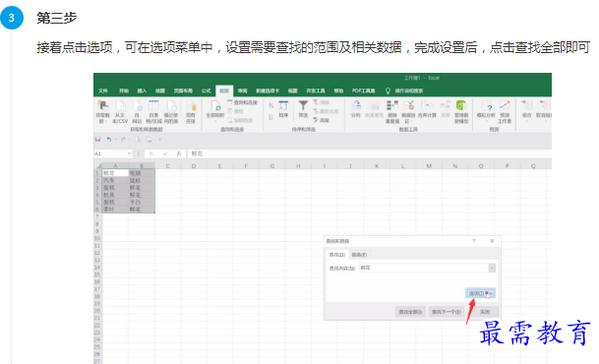The image size is (599, 364).
Task: Click the select-all corner triangle
Action: [x=98, y=165]
